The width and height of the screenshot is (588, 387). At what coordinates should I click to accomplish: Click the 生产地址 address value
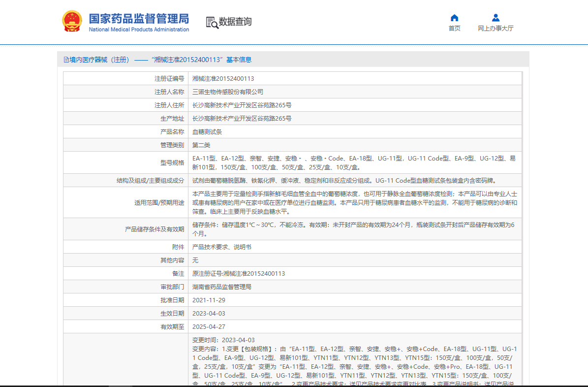coord(242,119)
